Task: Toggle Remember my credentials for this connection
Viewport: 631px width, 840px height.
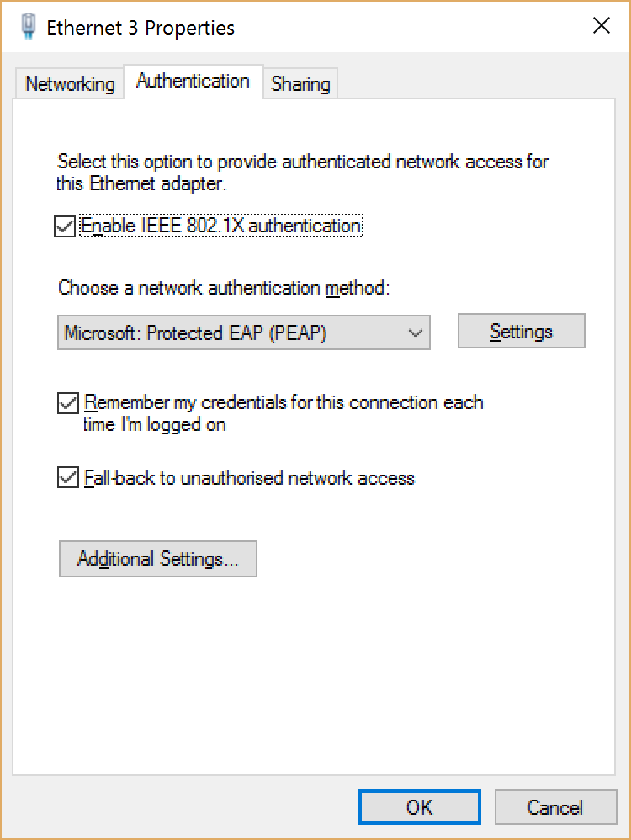Action: coord(68,402)
